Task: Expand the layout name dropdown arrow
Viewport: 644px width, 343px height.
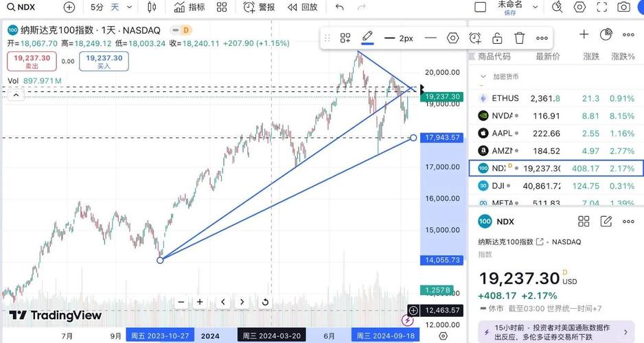Action: click(x=535, y=7)
